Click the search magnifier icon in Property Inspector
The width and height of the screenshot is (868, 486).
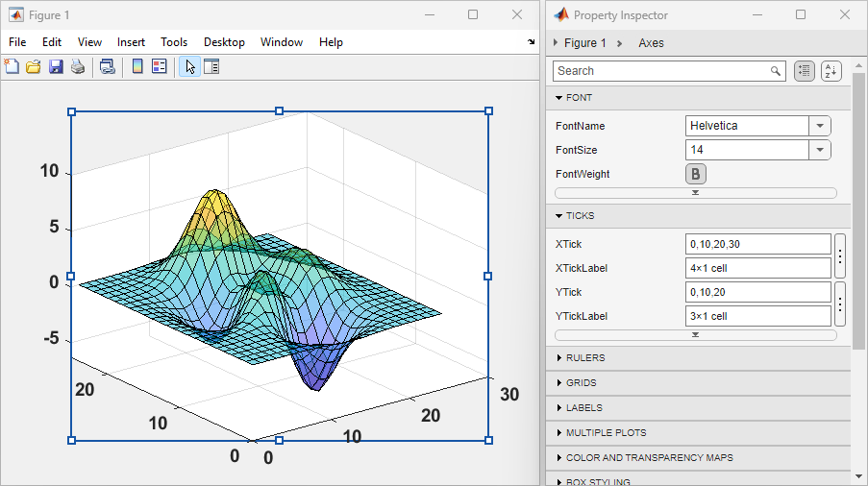775,71
